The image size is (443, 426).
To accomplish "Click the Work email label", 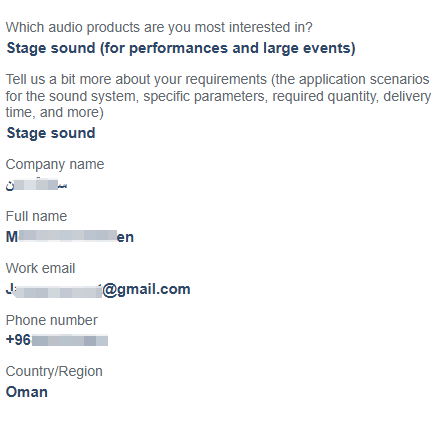I will tap(40, 268).
